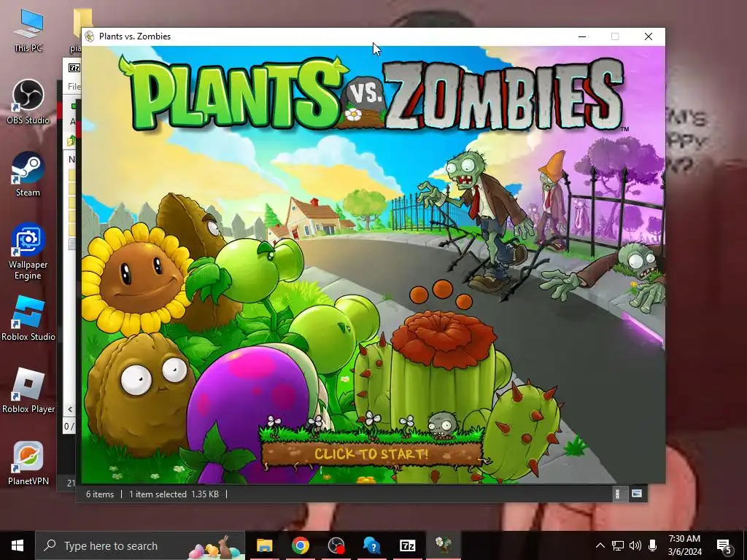Open the notification center icon
This screenshot has height=560, width=747.
pyautogui.click(x=724, y=546)
